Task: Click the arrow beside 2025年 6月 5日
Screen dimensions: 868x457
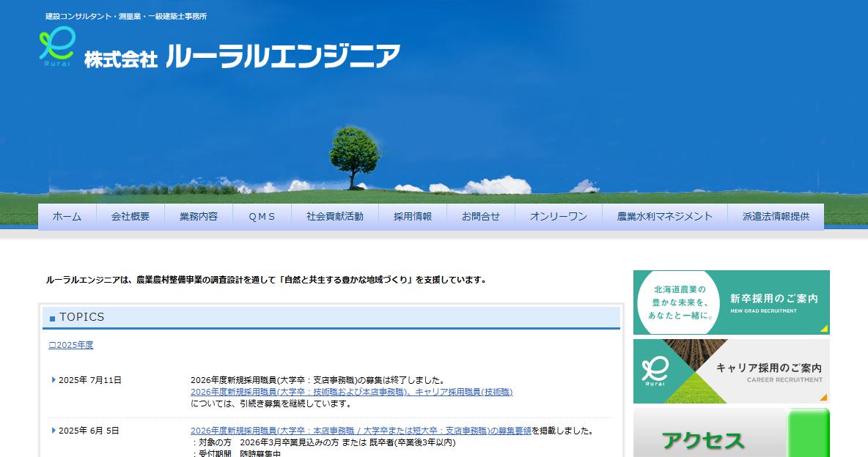Action: 54,431
